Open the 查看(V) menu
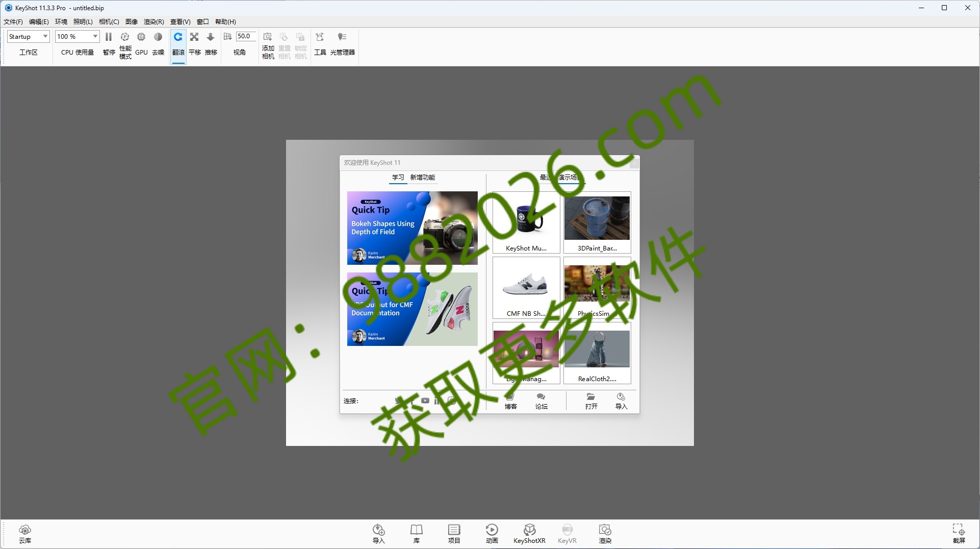This screenshot has width=980, height=549. 180,21
